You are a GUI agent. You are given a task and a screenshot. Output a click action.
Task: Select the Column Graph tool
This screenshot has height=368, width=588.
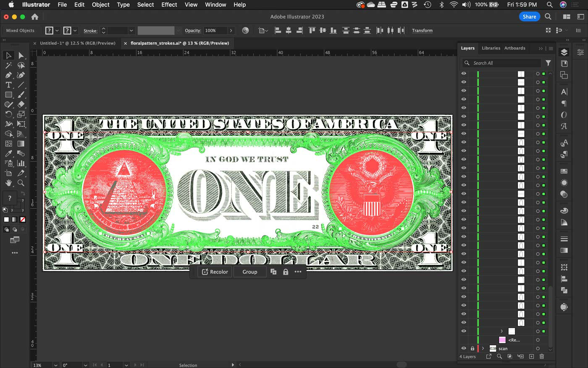coord(21,163)
